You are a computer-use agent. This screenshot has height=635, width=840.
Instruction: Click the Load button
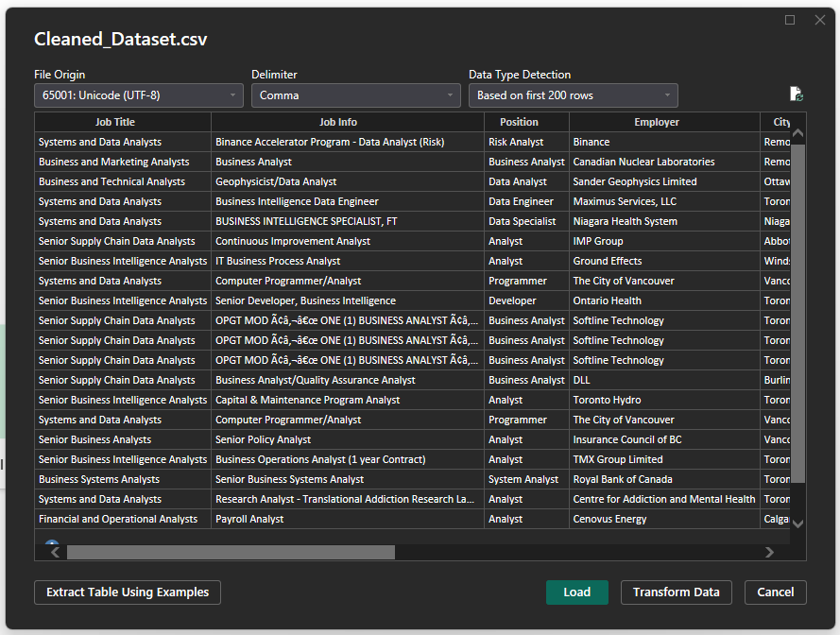coord(577,592)
